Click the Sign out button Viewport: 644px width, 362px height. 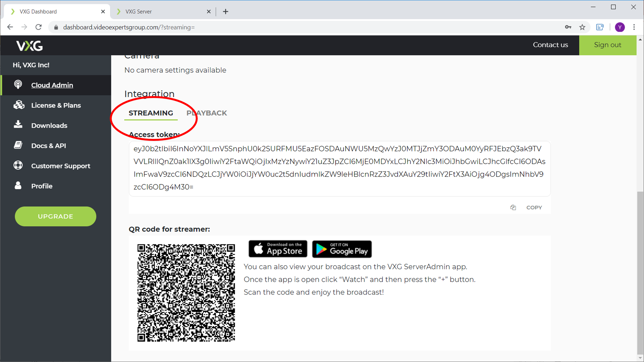[607, 45]
